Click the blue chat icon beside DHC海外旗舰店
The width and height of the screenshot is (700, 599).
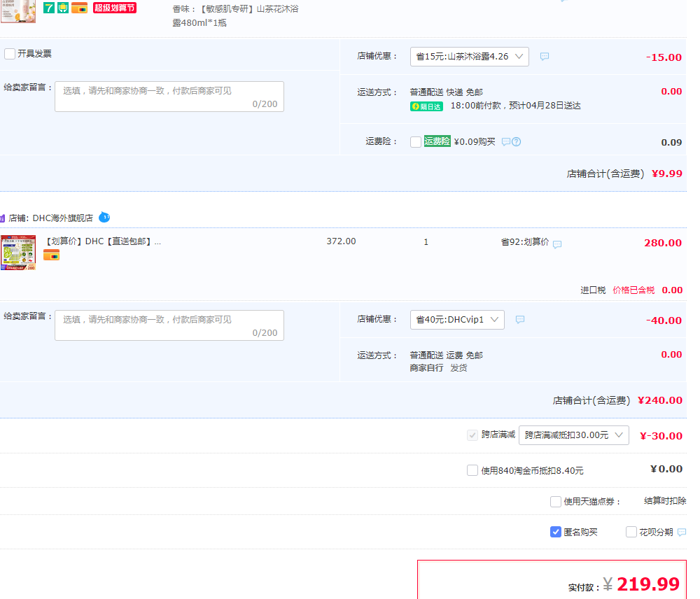coord(104,218)
